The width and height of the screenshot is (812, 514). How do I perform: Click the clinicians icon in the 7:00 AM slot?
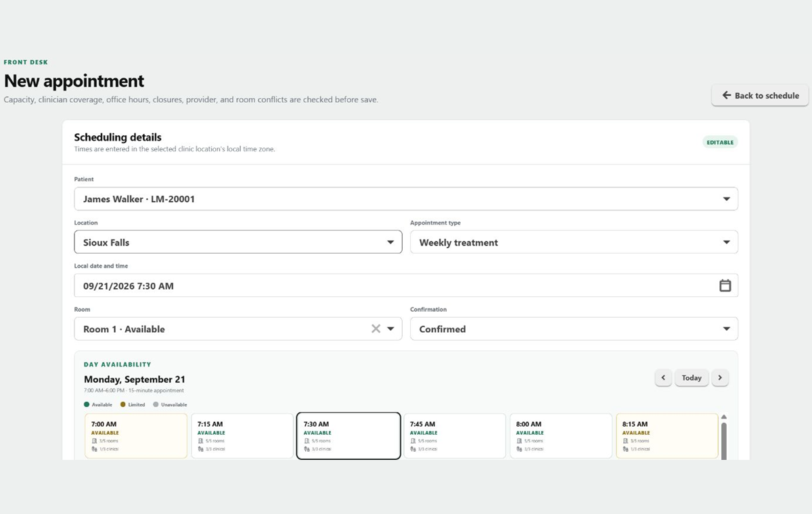point(94,449)
